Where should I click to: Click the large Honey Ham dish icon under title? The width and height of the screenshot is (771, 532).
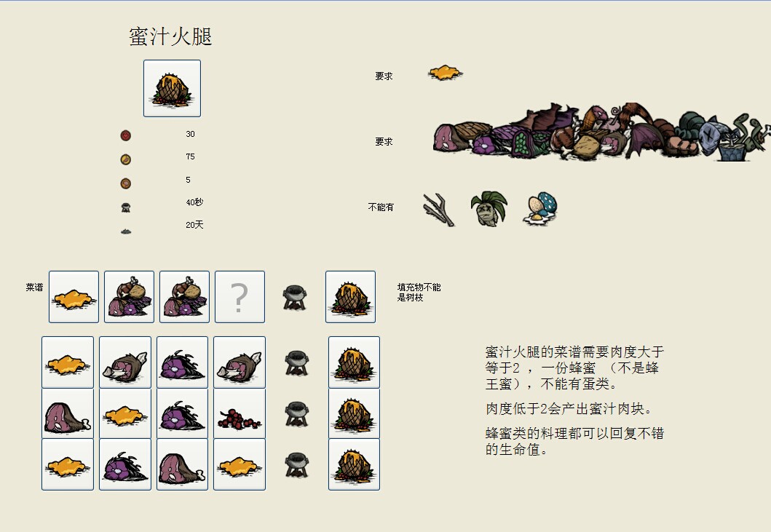[172, 89]
